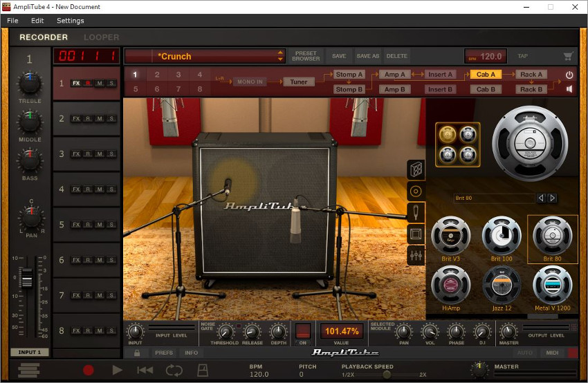Viewport: 588px width, 383px height.
Task: Arm record (R) on track 1
Action: click(x=88, y=83)
